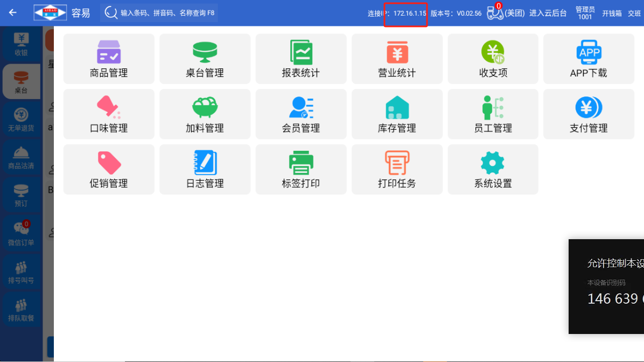Open 报表统计 report statistics icon

301,59
